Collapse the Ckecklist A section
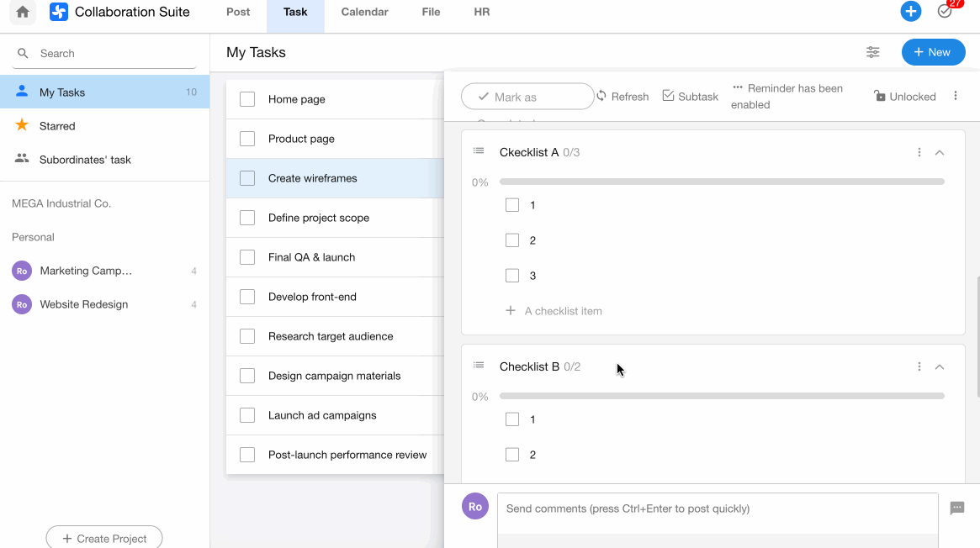The image size is (980, 548). [x=940, y=152]
